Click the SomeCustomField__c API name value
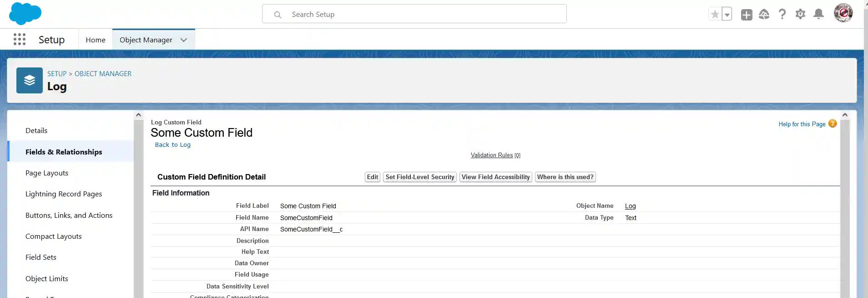868x298 pixels. 312,230
